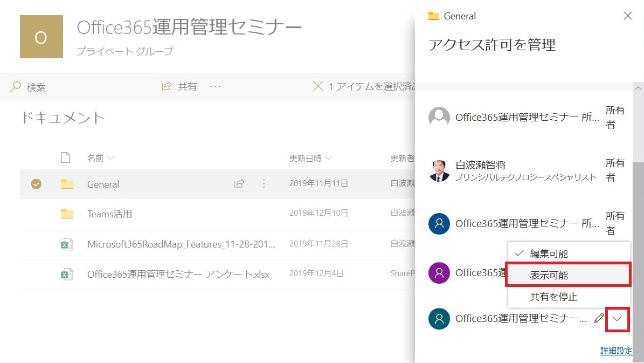Viewport: 644px width, 363px height.
Task: Clear selection with the X next to 1 アイテムを選択済み
Action: pyautogui.click(x=318, y=86)
